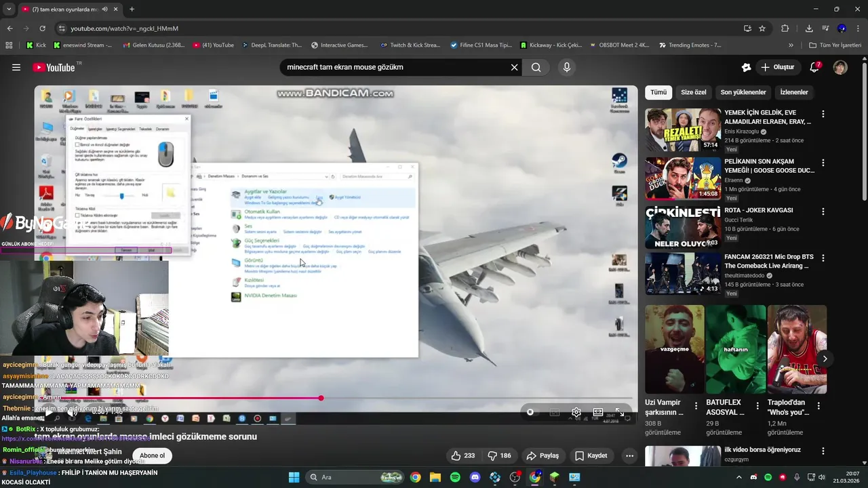Open the Windows taskbar search box
Screen dimensions: 868x488
356,477
